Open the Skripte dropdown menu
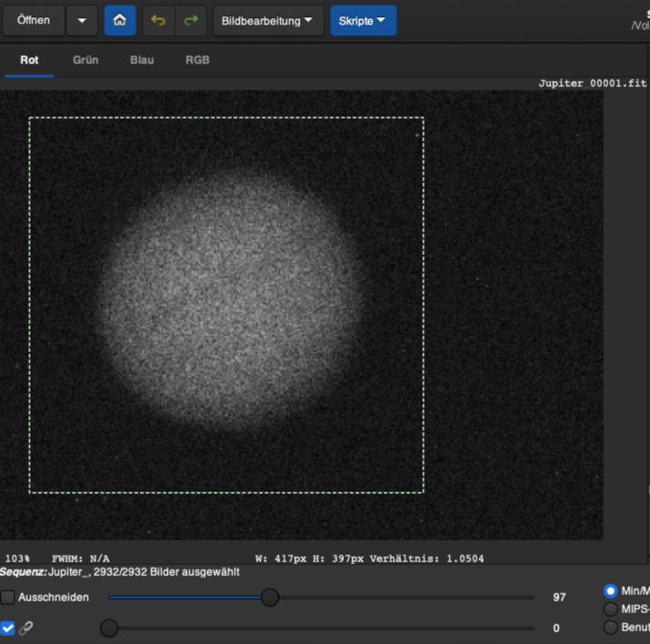650x644 pixels. (x=363, y=21)
